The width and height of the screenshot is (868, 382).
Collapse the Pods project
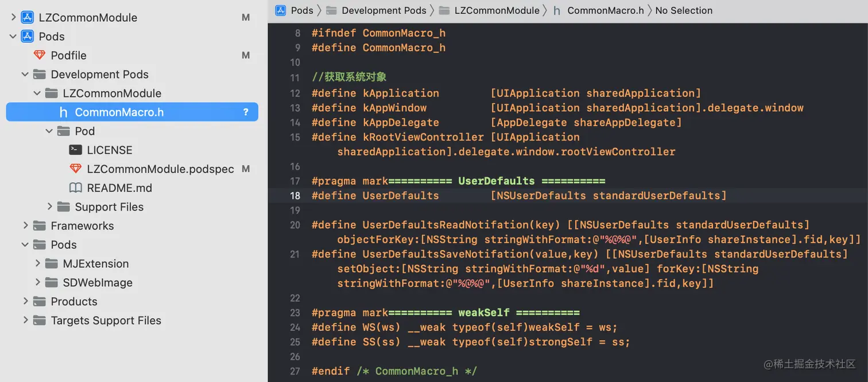point(13,36)
